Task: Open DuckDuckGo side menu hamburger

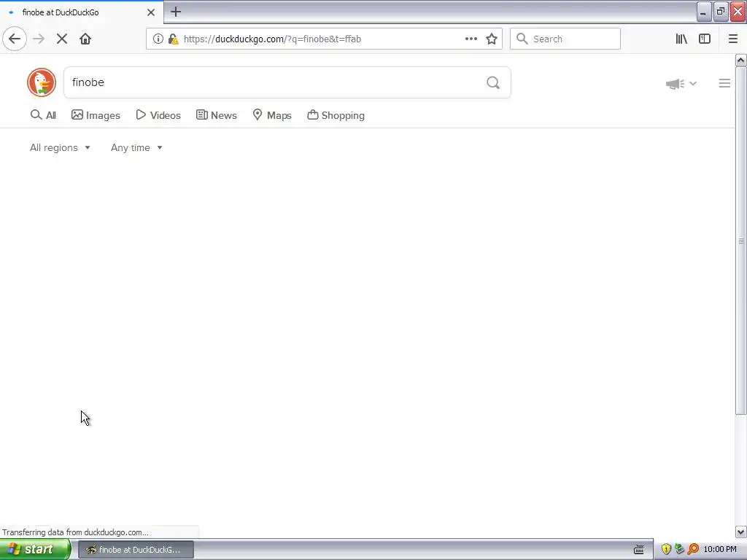Action: coord(724,83)
